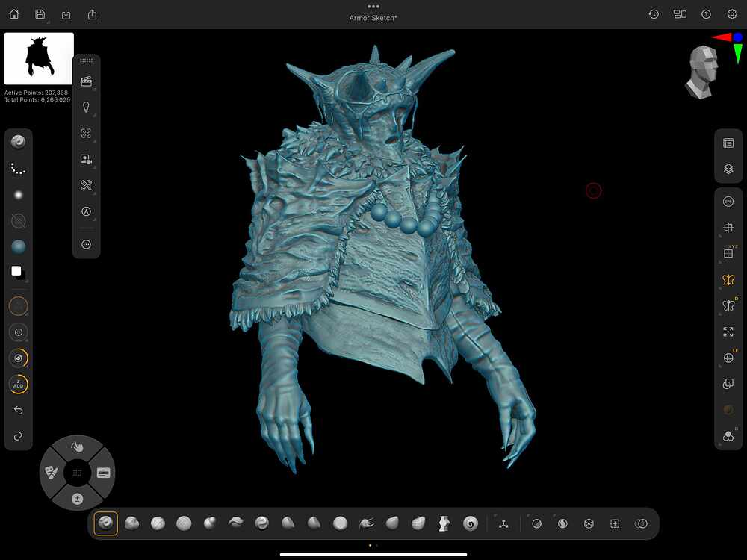
Task: Click the Total Points: 6,266,029 readout
Action: click(x=37, y=99)
